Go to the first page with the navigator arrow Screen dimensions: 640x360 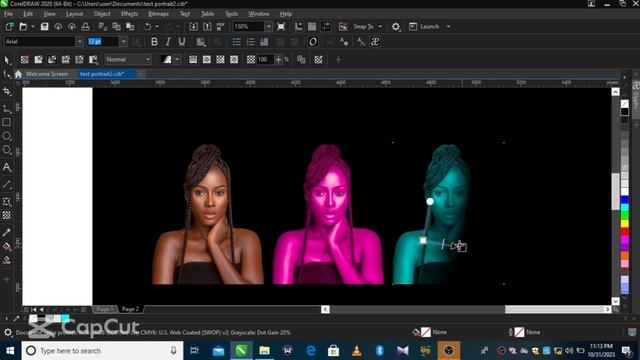(34, 309)
